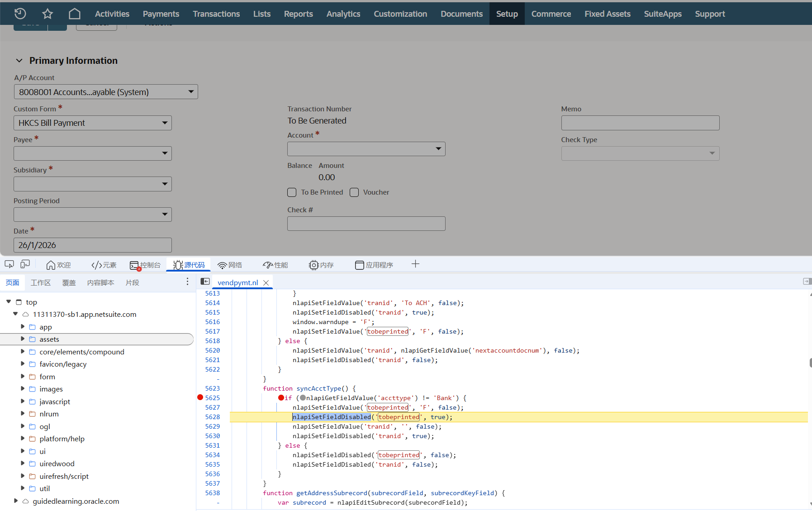Click the images folder icon
This screenshot has height=511, width=812.
(x=33, y=389)
